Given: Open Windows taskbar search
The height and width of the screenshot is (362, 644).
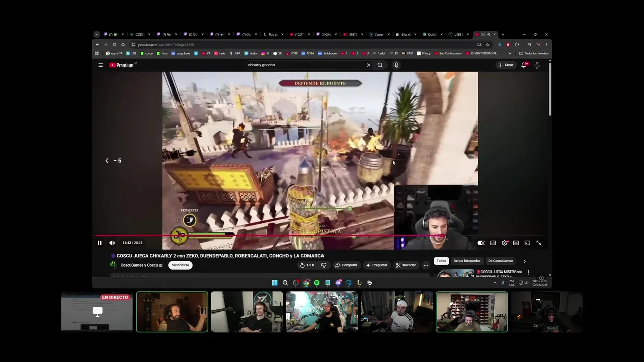Looking at the screenshot, I should 285,283.
